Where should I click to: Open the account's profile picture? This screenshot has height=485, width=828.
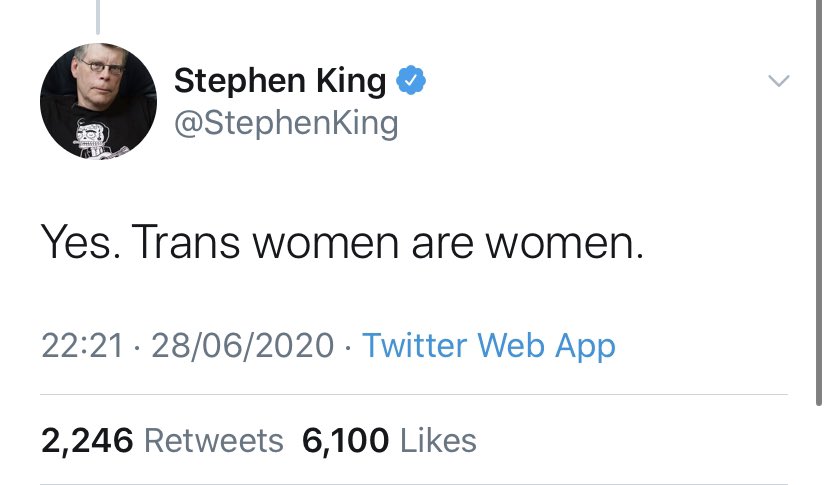pos(98,101)
